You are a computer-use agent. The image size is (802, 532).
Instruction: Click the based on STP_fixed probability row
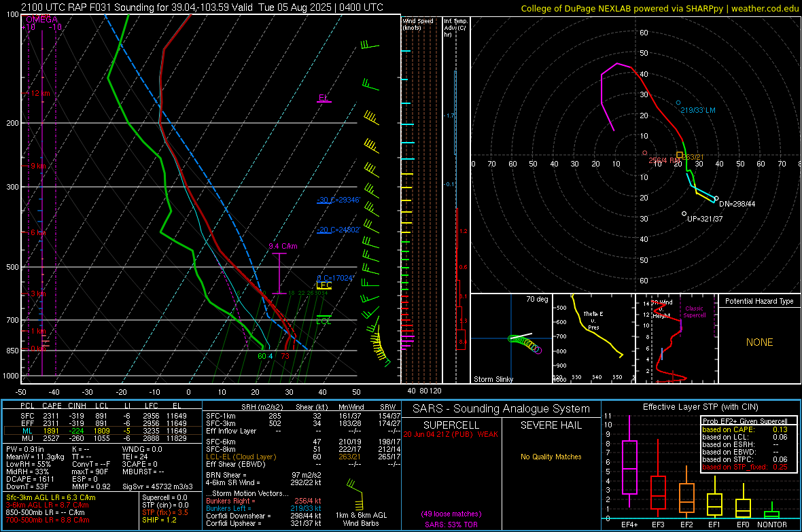click(745, 467)
